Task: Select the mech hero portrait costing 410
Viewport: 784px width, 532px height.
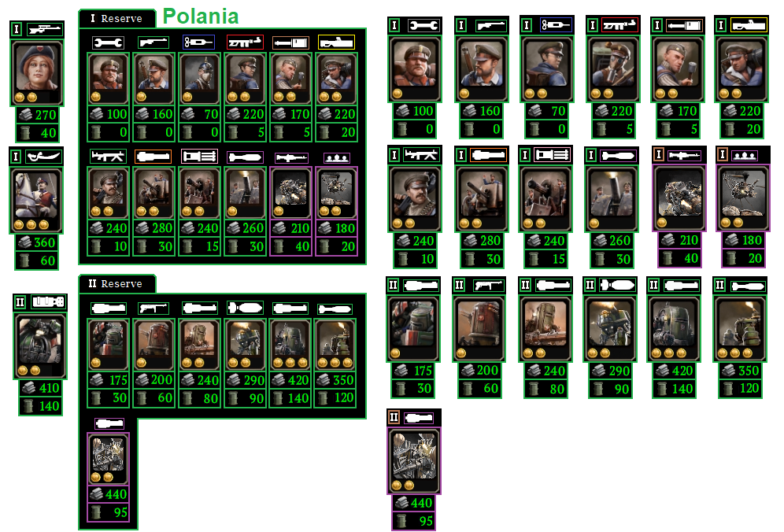Action: pos(40,345)
